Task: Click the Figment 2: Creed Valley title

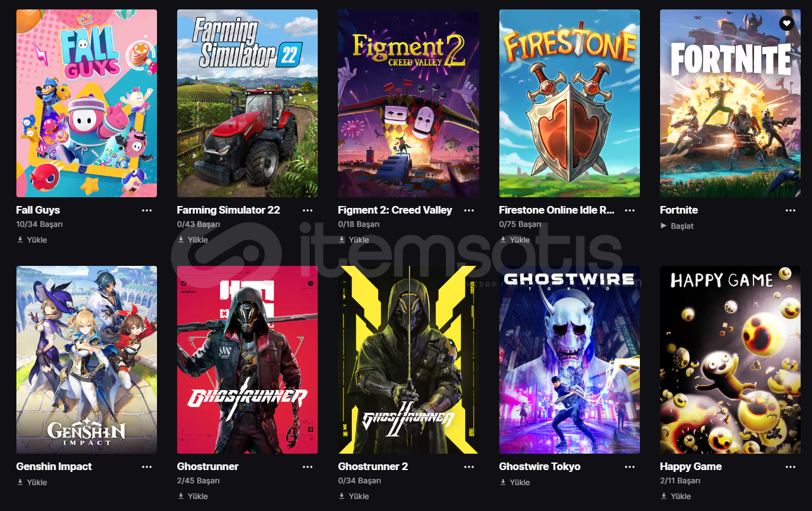Action: [x=395, y=210]
